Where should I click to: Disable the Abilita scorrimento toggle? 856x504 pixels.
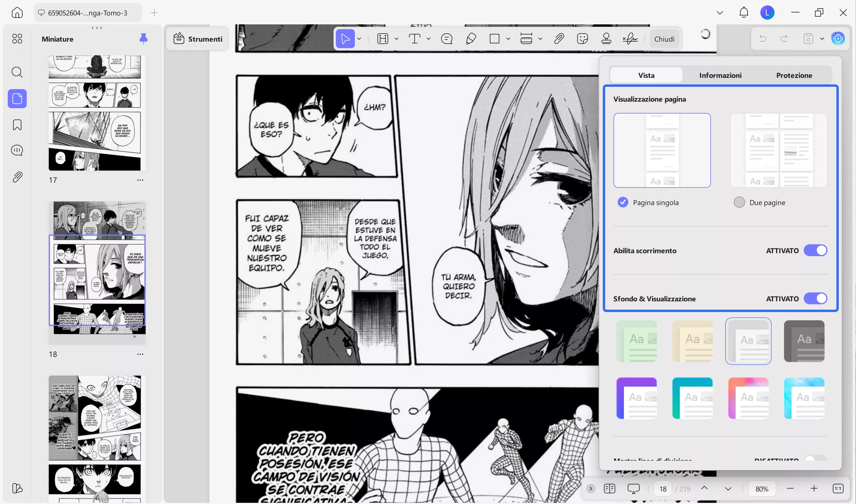(816, 250)
